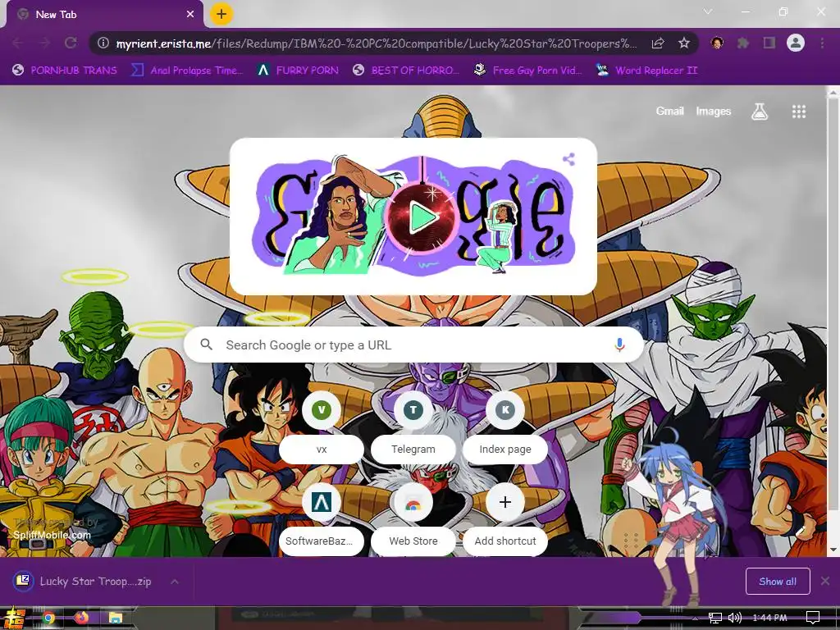Open File Explorer from the taskbar
The width and height of the screenshot is (840, 630).
tap(115, 619)
